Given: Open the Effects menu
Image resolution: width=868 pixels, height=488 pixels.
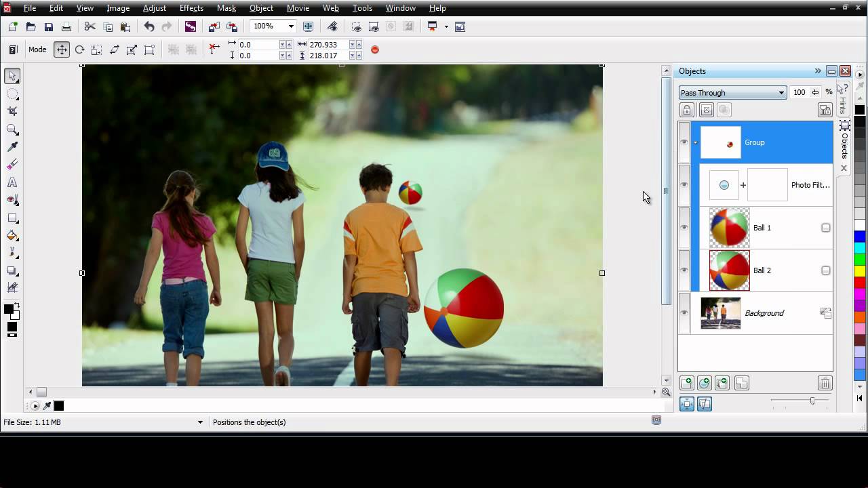Looking at the screenshot, I should 191,8.
